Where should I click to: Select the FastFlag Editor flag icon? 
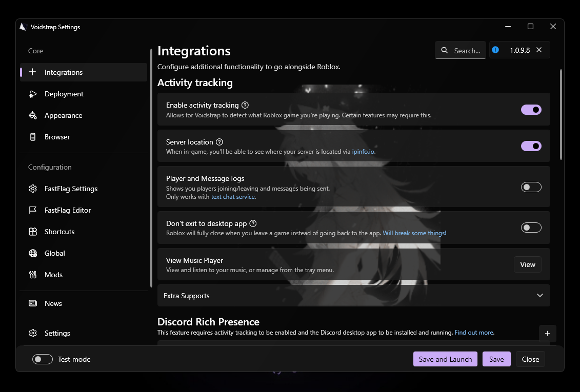[32, 210]
